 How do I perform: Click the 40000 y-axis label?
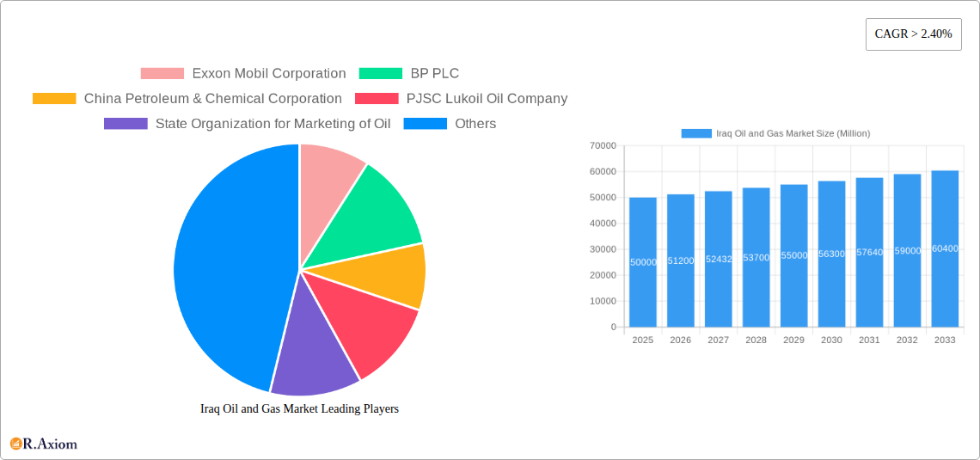pyautogui.click(x=603, y=224)
